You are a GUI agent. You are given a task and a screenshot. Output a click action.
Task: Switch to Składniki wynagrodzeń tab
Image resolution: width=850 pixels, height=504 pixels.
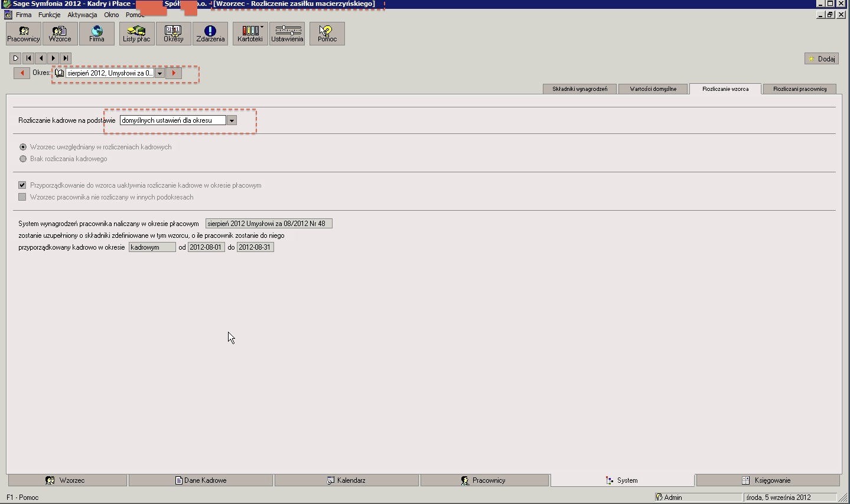[579, 89]
